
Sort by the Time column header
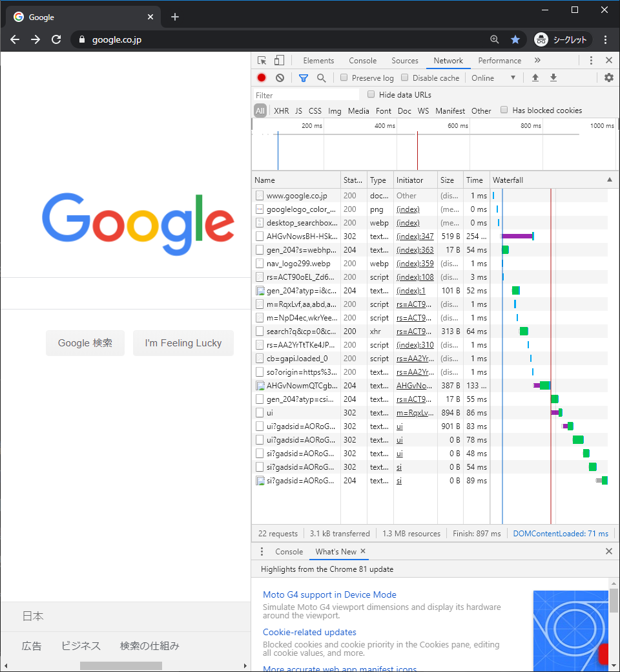coord(477,180)
